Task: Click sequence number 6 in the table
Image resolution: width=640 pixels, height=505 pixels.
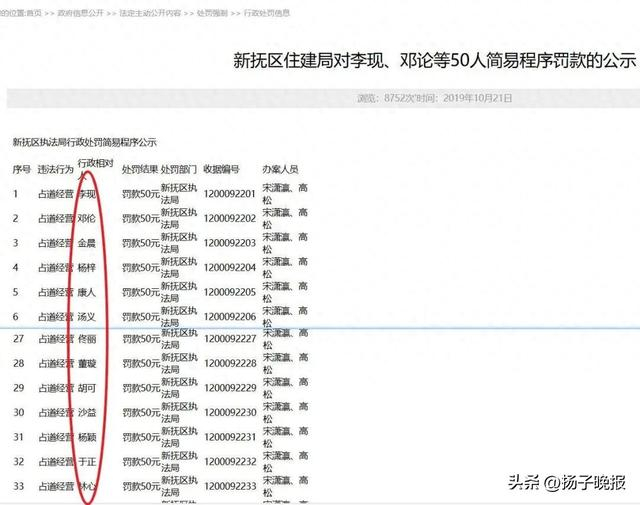Action: pos(16,316)
